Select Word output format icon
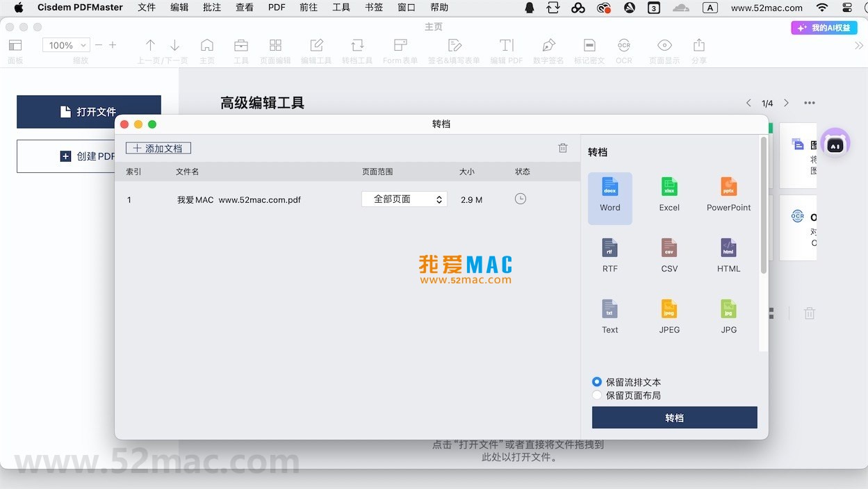The height and width of the screenshot is (489, 868). coord(610,186)
